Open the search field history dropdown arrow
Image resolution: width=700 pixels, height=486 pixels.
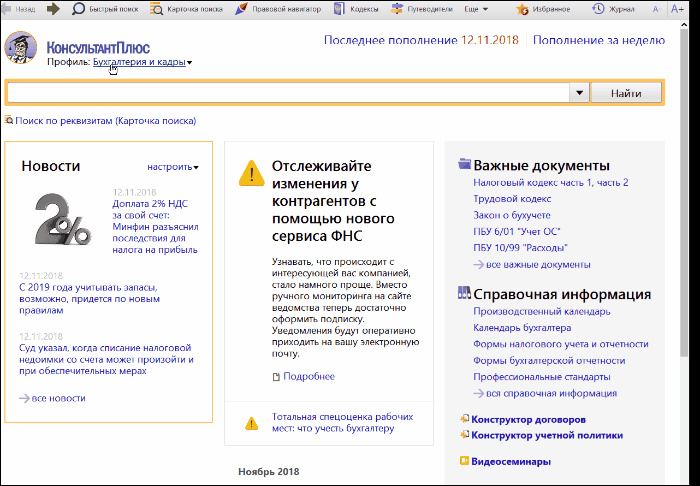(579, 93)
